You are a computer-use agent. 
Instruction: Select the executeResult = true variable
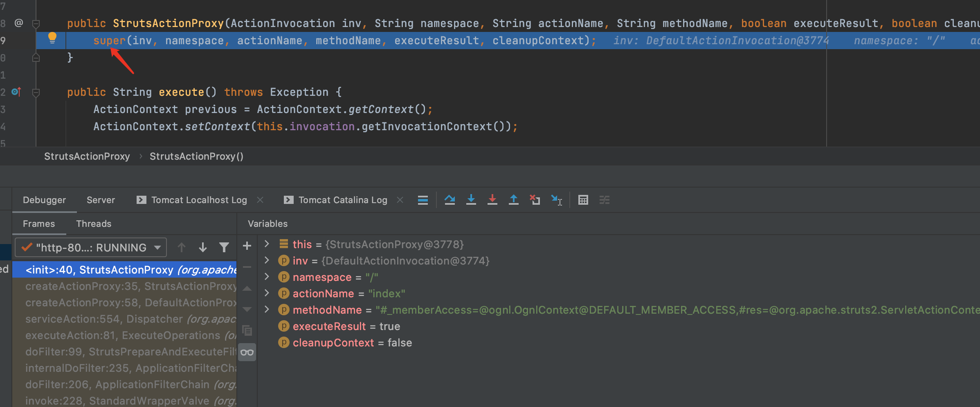339,326
